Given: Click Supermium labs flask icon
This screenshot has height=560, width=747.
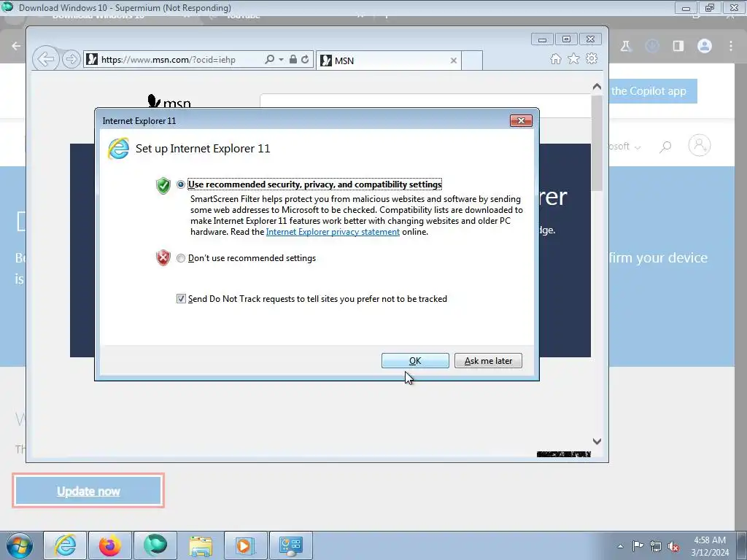Looking at the screenshot, I should click(x=626, y=46).
